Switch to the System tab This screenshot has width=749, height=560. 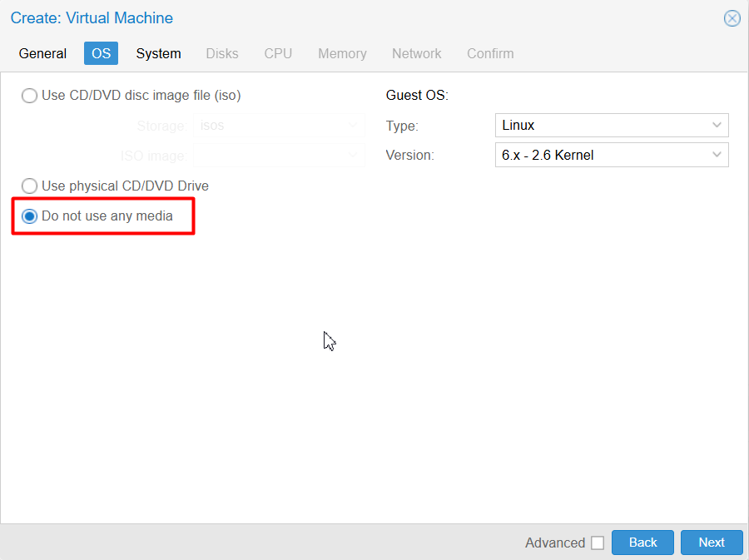159,53
